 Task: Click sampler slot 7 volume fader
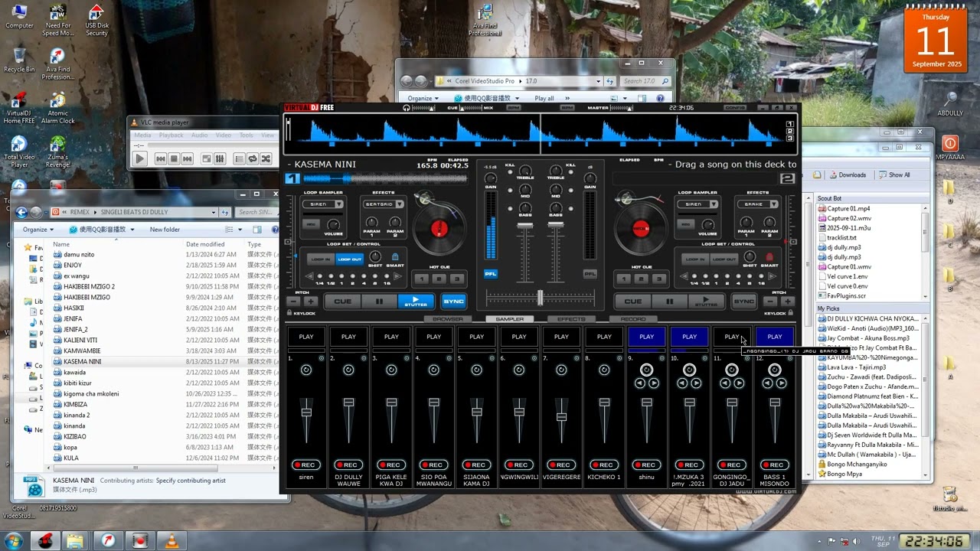pos(561,417)
